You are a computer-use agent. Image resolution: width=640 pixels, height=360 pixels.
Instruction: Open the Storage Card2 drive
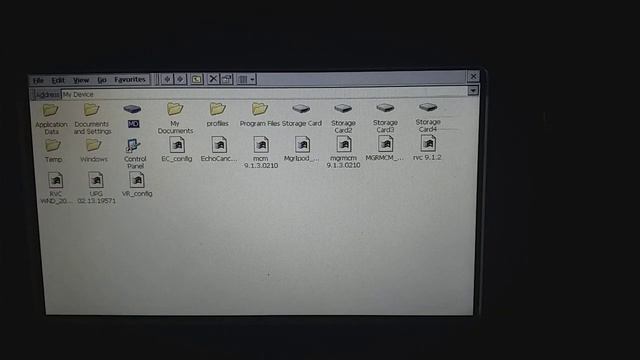[x=343, y=118]
